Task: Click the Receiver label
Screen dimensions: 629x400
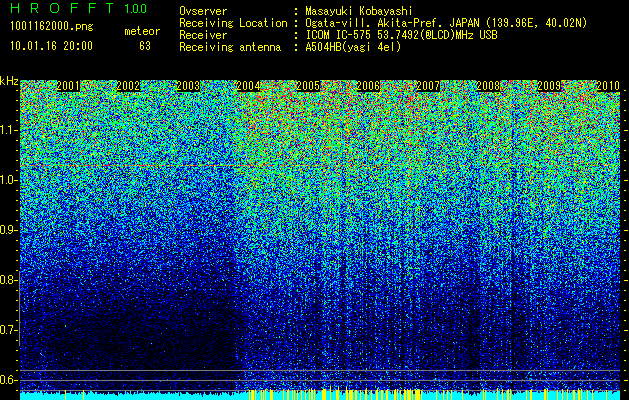Action: tap(203, 35)
